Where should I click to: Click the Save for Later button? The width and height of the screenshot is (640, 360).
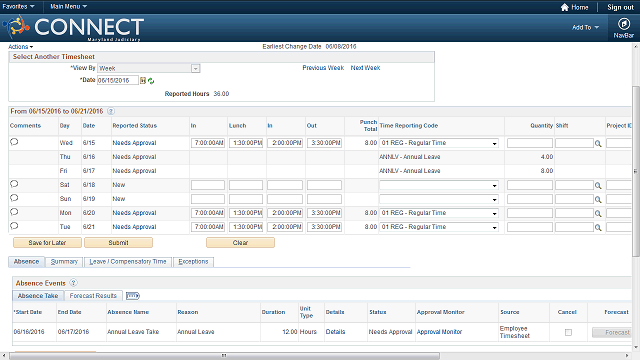(47, 242)
